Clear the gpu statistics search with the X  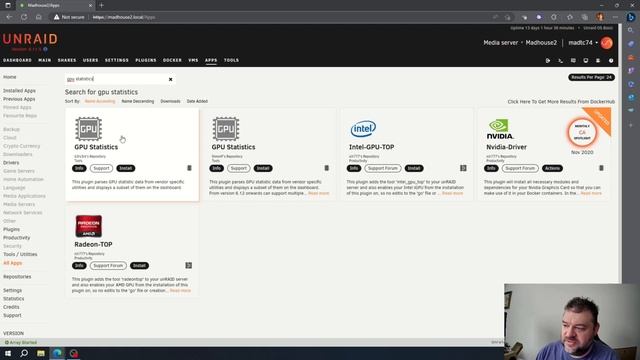[171, 79]
